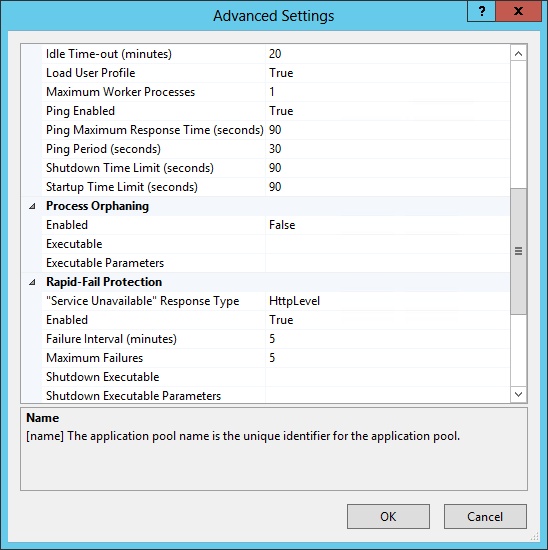Screen dimensions: 548x550
Task: Select the Shutdown Executable value field
Action: point(387,377)
